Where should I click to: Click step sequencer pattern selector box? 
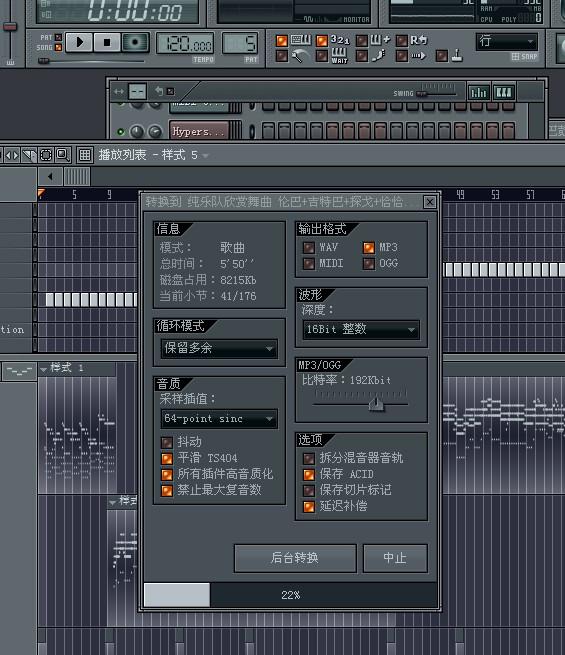pos(137,91)
